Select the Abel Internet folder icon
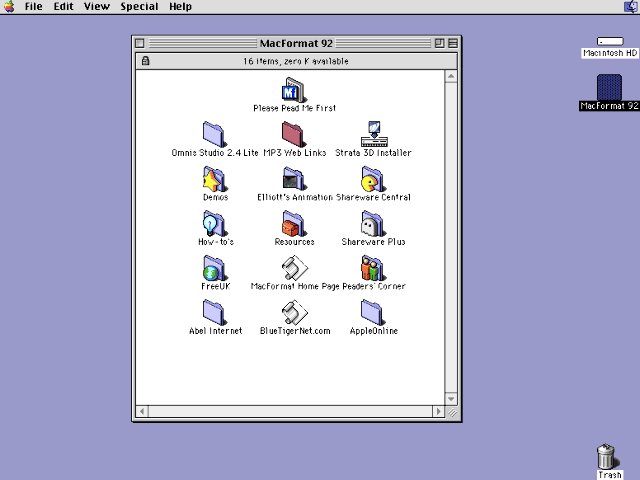 (214, 312)
